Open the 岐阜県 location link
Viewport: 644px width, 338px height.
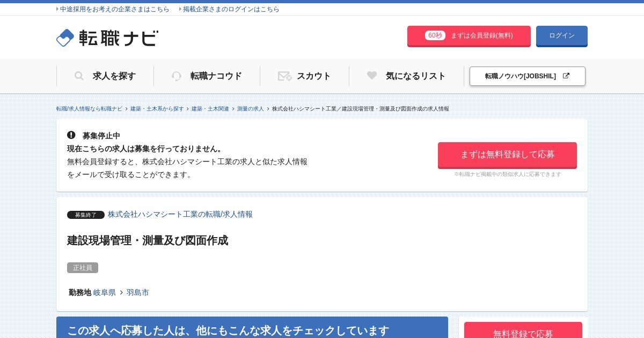[x=105, y=292]
